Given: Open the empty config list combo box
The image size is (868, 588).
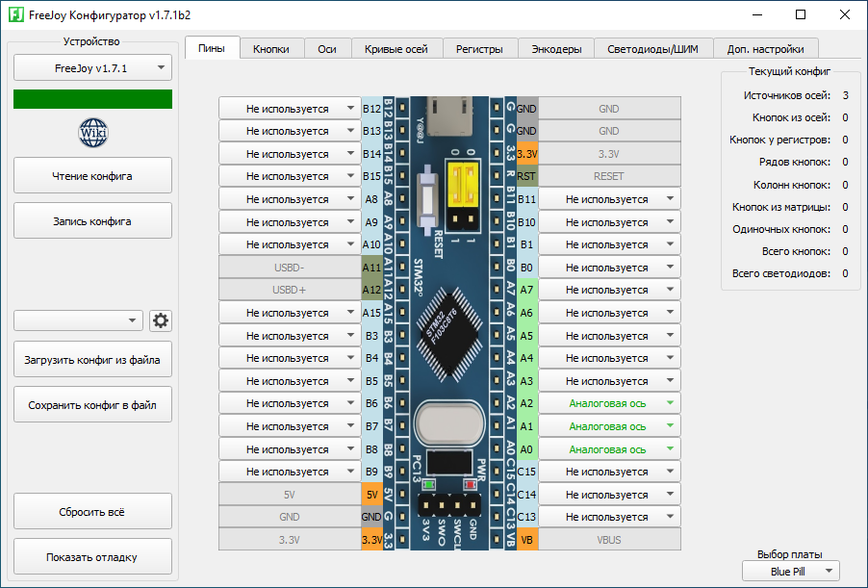Looking at the screenshot, I should point(78,320).
